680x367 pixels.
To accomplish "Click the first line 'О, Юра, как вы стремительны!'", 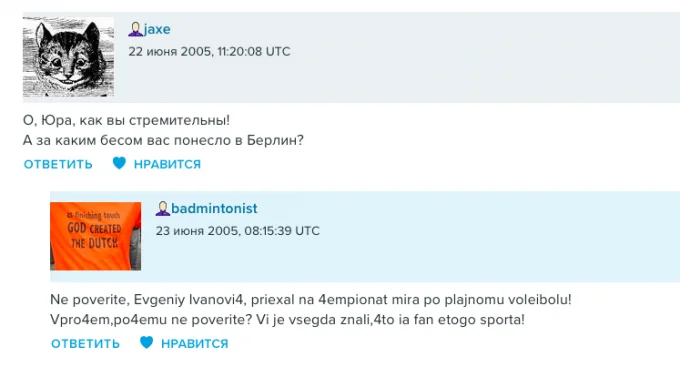I will 126,120.
